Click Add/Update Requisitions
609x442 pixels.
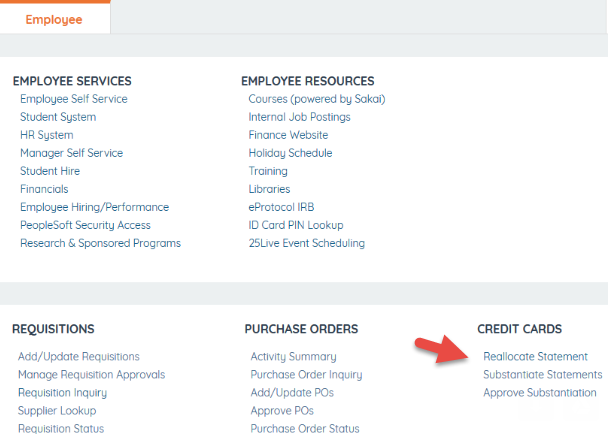[79, 357]
